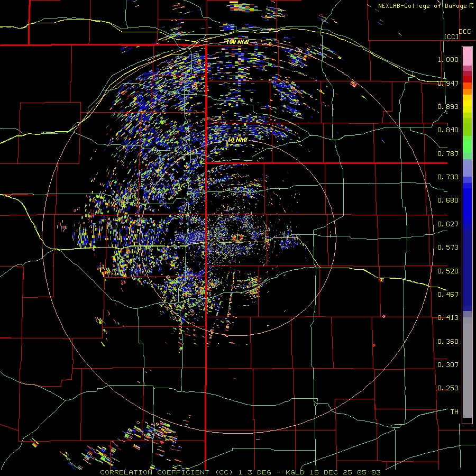Viewport: 476px width, 476px height.
Task: Pick the gray band of the color scale
Action: [467, 368]
